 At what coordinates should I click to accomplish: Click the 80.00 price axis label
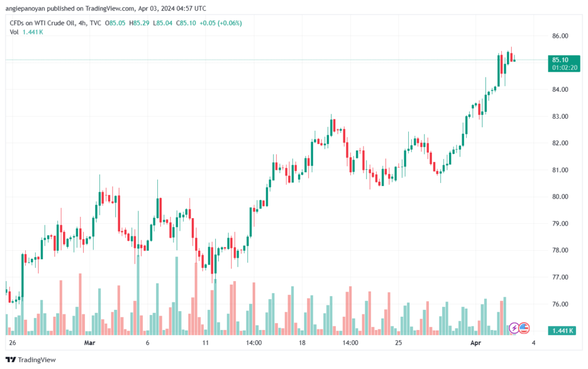(x=560, y=197)
